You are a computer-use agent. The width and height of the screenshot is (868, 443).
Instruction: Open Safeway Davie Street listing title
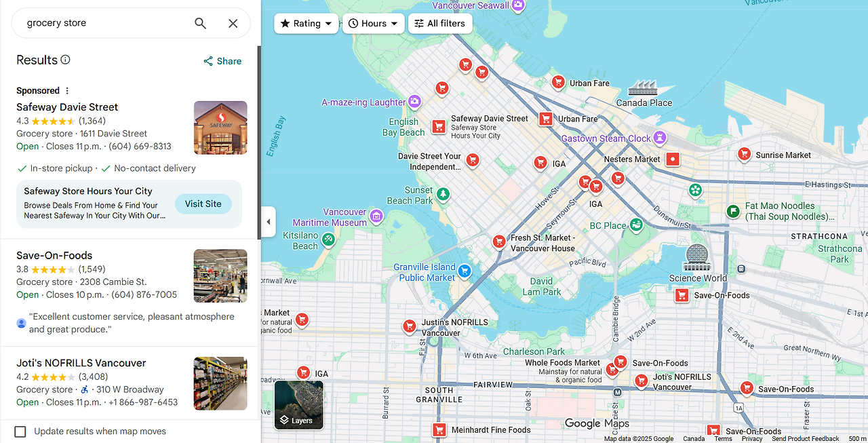67,107
